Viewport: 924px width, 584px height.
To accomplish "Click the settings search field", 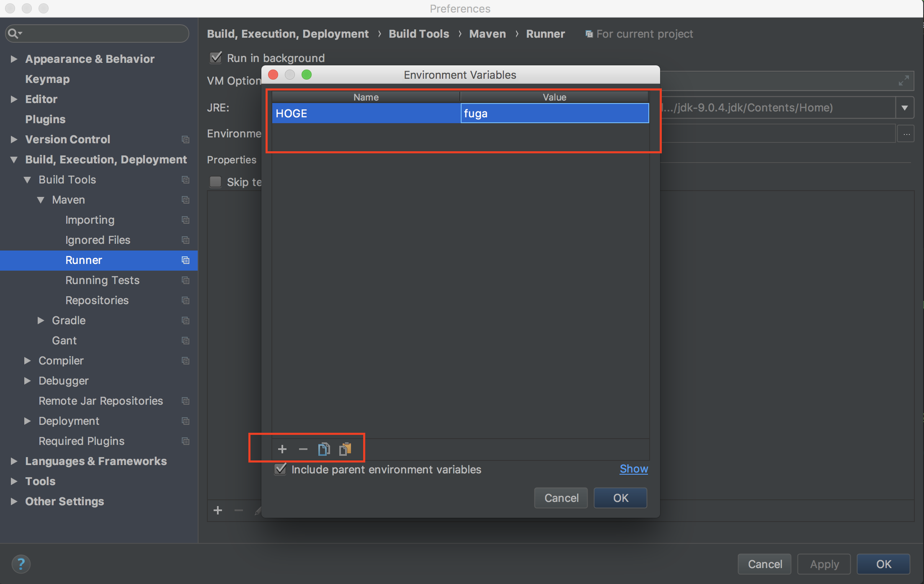I will point(97,34).
